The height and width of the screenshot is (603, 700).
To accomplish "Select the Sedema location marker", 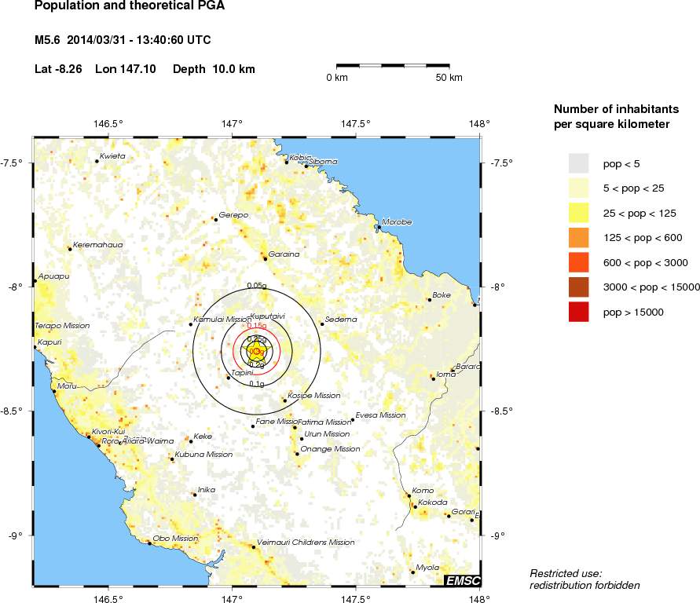I will 322,323.
